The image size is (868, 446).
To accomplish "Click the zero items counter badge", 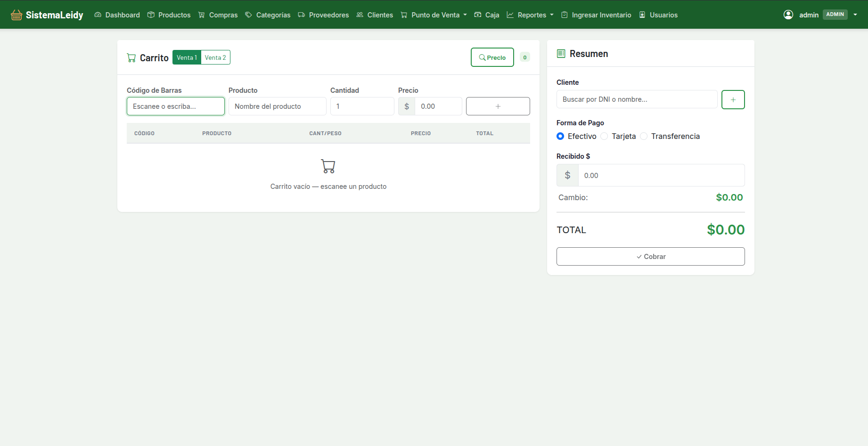I will point(524,57).
